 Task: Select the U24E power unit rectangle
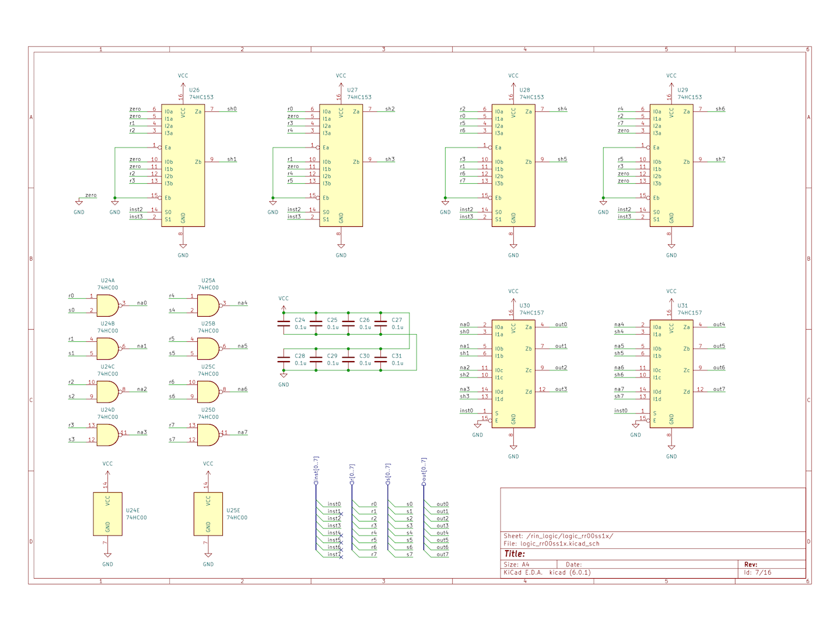click(108, 514)
